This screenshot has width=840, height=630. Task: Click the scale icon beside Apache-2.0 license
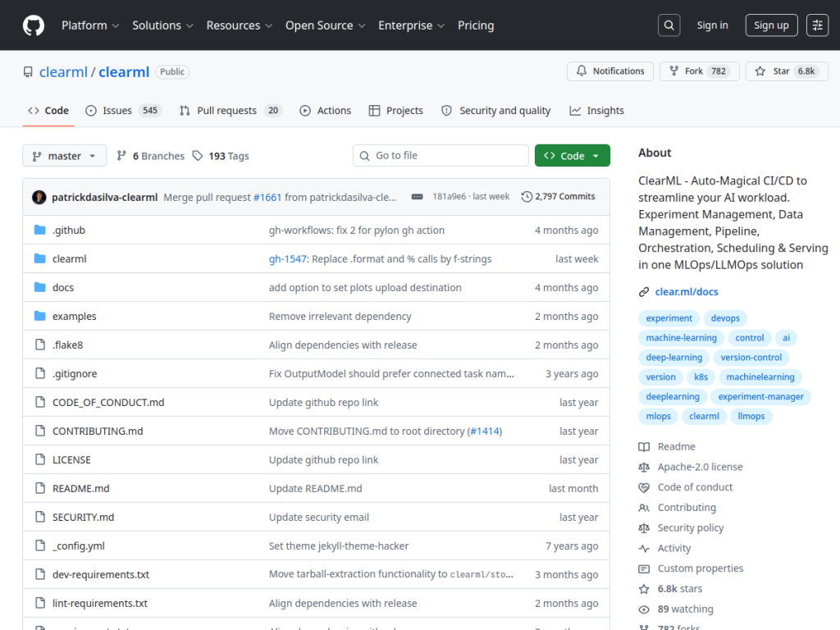[644, 467]
